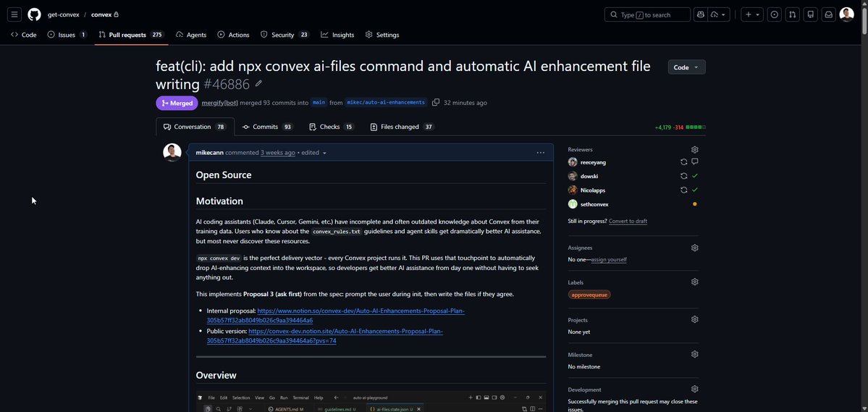Open mikecann's comment avatar
This screenshot has width=868, height=412.
pos(172,152)
